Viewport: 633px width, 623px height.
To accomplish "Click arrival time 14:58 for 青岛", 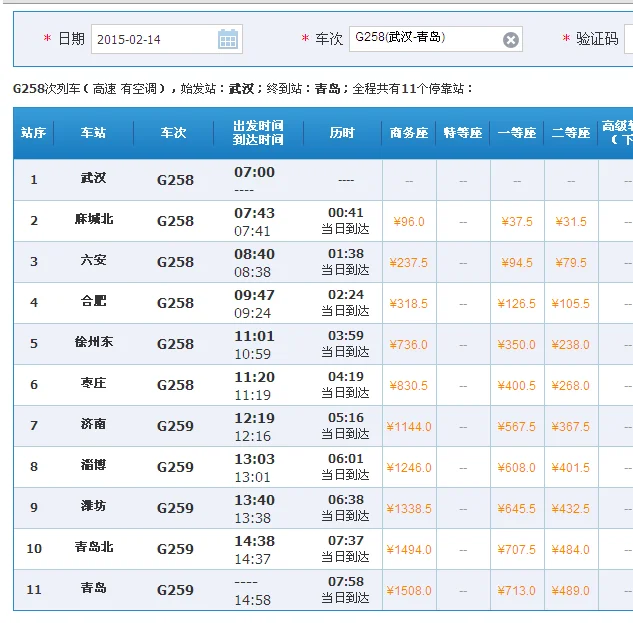I will click(253, 600).
